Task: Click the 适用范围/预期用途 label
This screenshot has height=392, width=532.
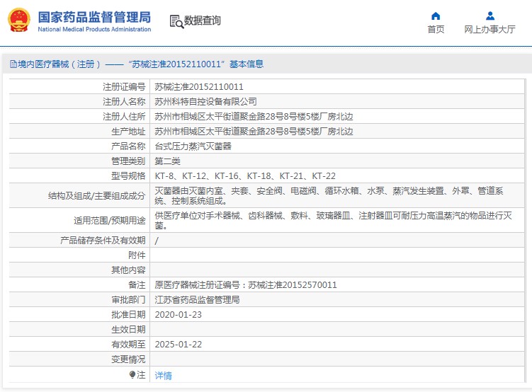Action: point(110,221)
